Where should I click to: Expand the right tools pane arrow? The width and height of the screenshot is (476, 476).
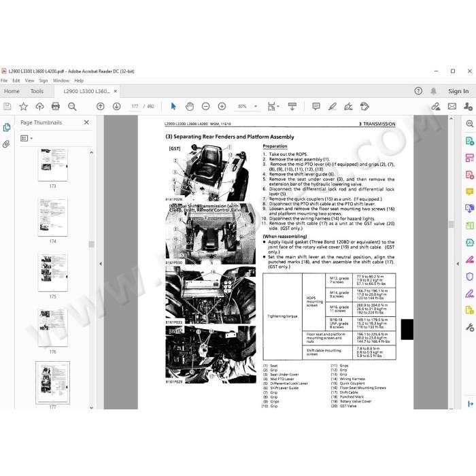click(458, 264)
